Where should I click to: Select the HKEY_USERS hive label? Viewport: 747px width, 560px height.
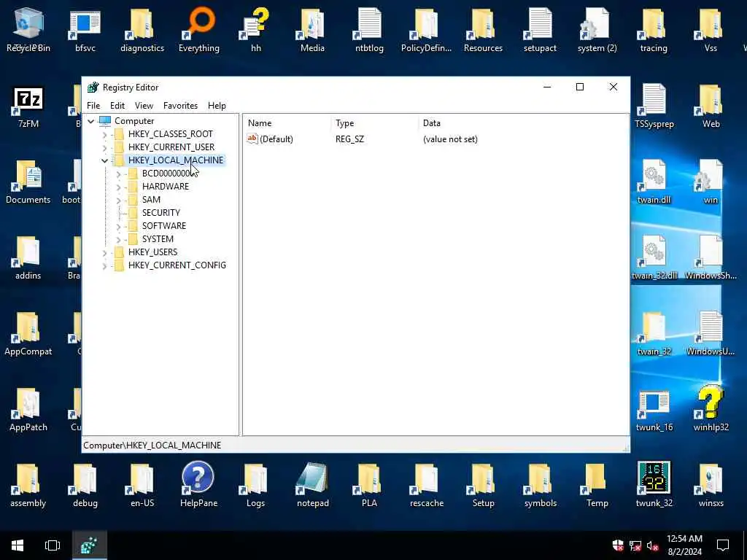click(152, 252)
